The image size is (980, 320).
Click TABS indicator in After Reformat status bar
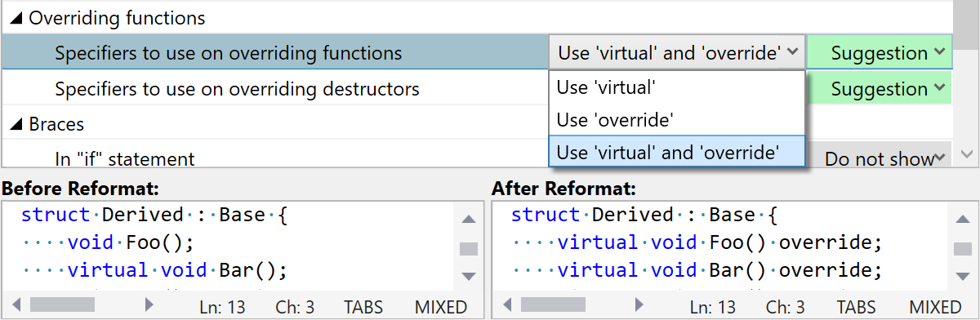pos(856,307)
